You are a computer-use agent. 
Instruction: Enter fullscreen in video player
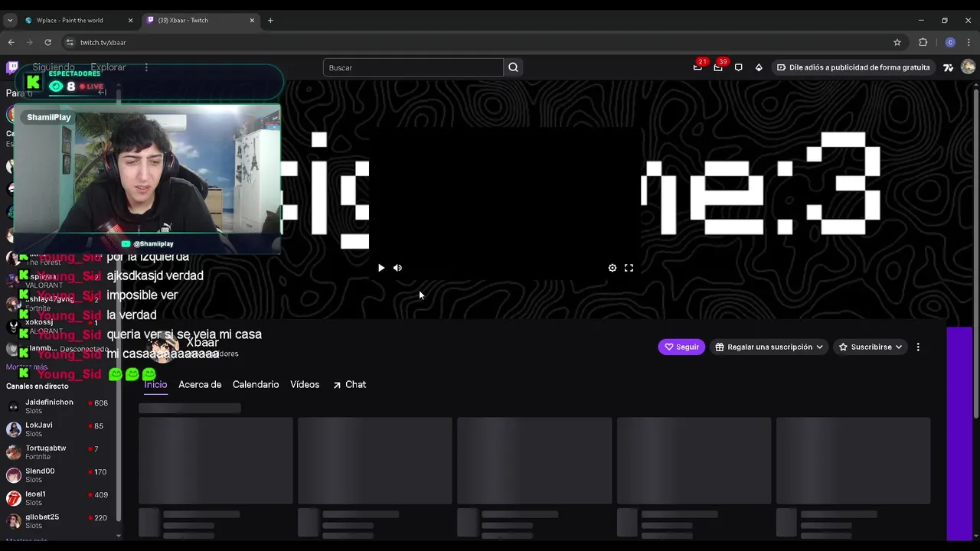(629, 268)
